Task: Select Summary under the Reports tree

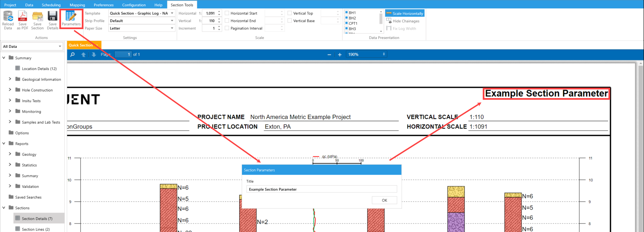Action: coord(30,176)
